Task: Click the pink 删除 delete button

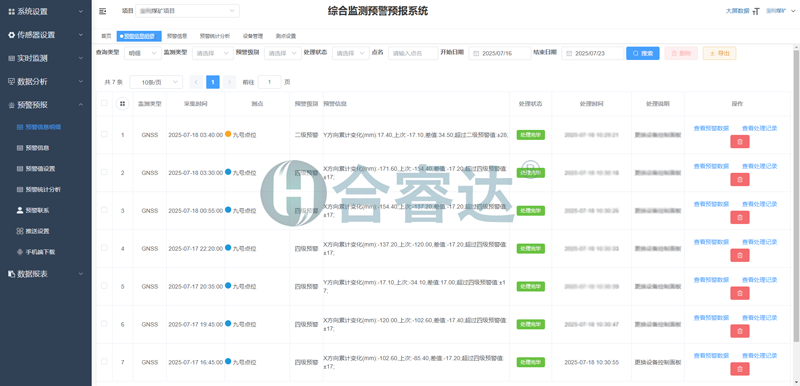Action: pyautogui.click(x=681, y=53)
